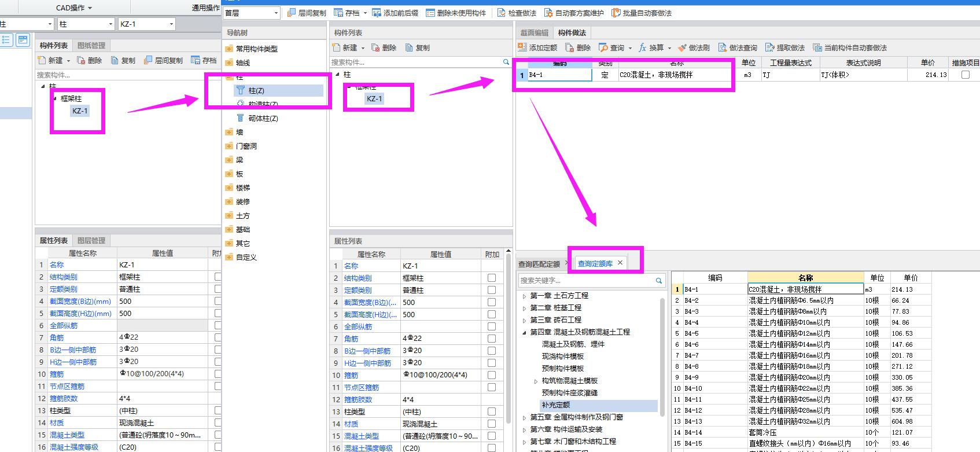This screenshot has width=980, height=452.
Task: Expand the 墙 category in the 导航树
Action: click(x=229, y=132)
